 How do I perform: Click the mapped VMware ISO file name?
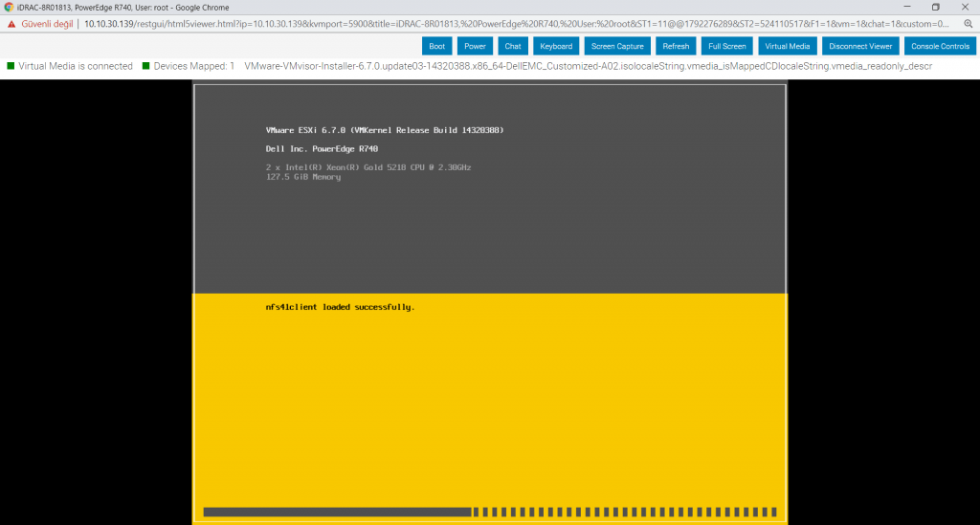coord(588,66)
